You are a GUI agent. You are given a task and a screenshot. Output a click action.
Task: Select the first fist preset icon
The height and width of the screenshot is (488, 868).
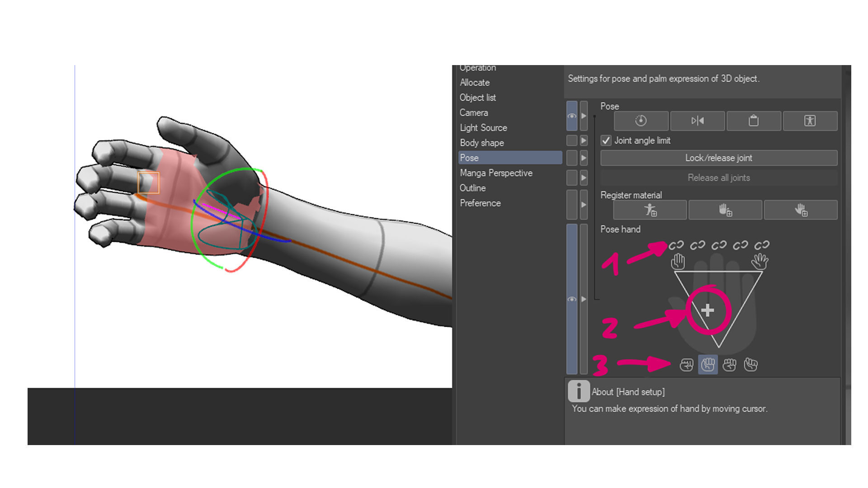[686, 365]
